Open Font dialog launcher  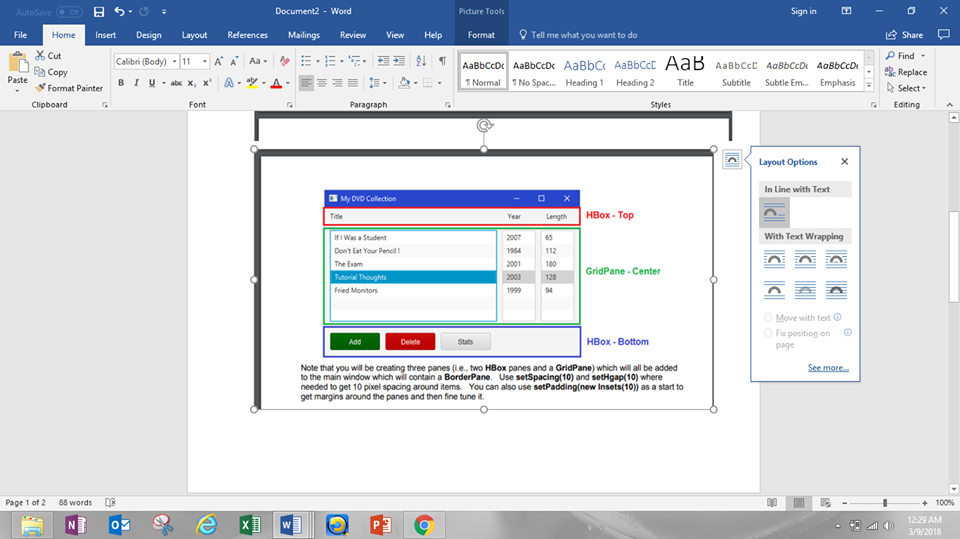[290, 105]
